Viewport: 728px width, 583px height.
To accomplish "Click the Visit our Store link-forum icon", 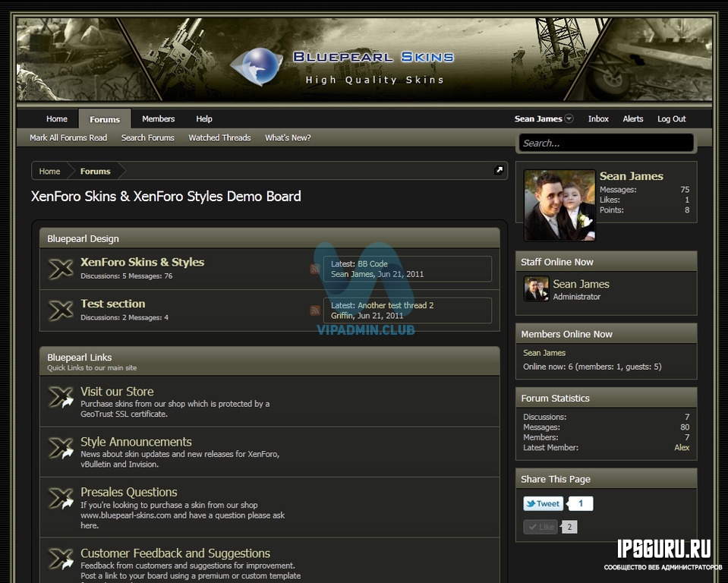I will pyautogui.click(x=61, y=397).
